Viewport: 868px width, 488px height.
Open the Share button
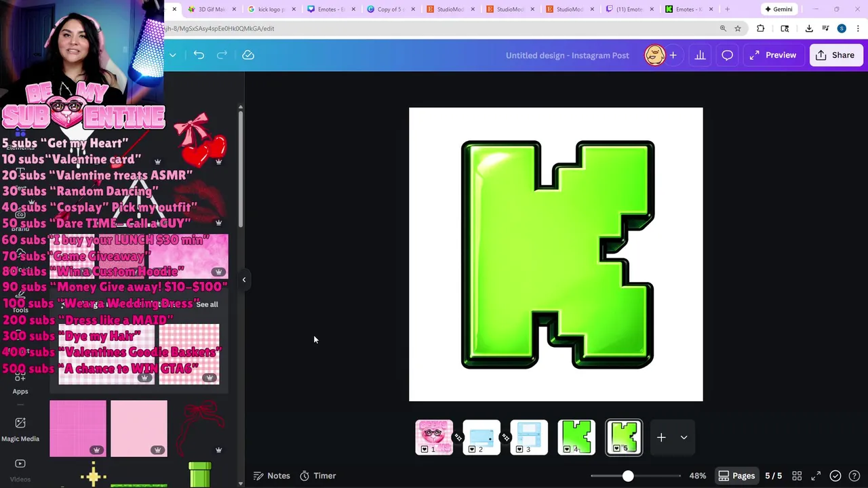[x=835, y=55]
